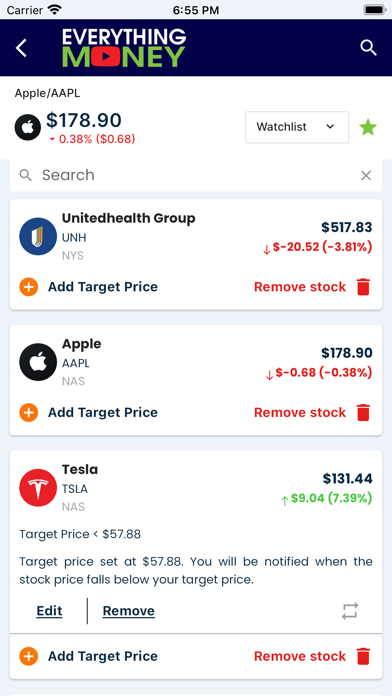Click the orange plus icon for Unitedhealth
The height and width of the screenshot is (696, 392).
(28, 287)
